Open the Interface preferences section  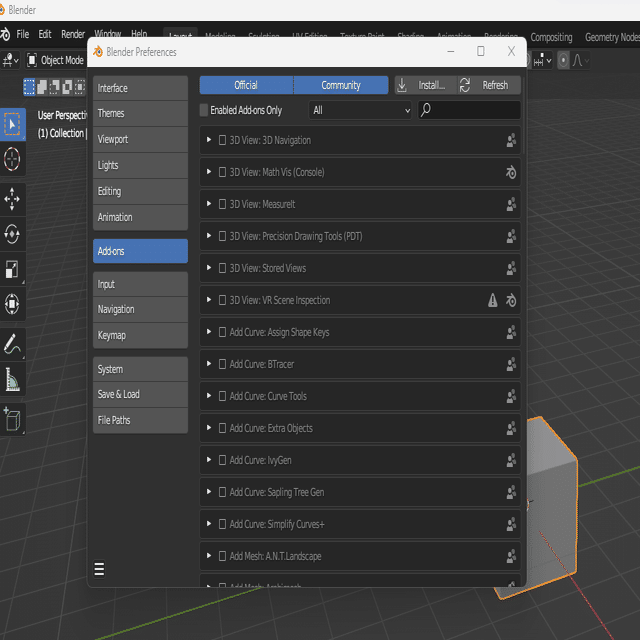pos(140,88)
